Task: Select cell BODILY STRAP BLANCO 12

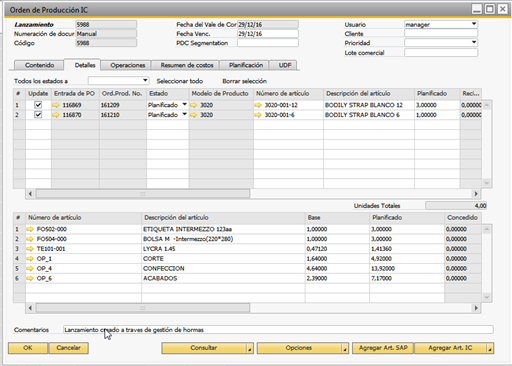Action: point(369,105)
